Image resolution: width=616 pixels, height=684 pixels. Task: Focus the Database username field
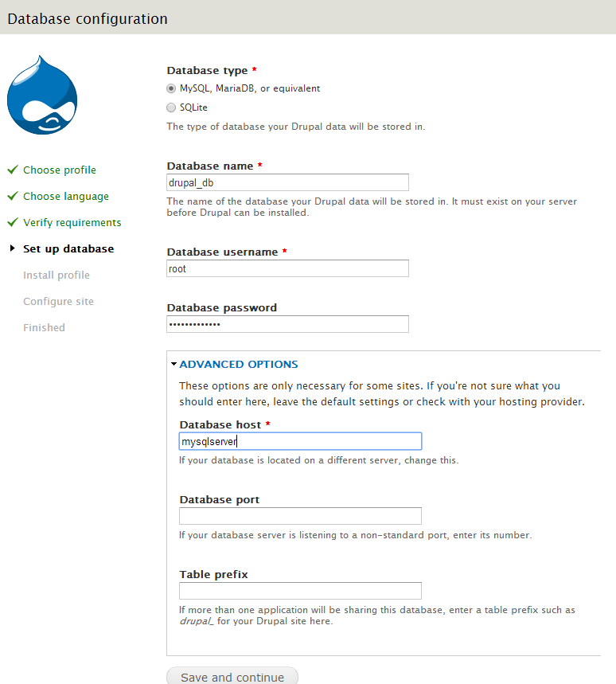coord(288,268)
